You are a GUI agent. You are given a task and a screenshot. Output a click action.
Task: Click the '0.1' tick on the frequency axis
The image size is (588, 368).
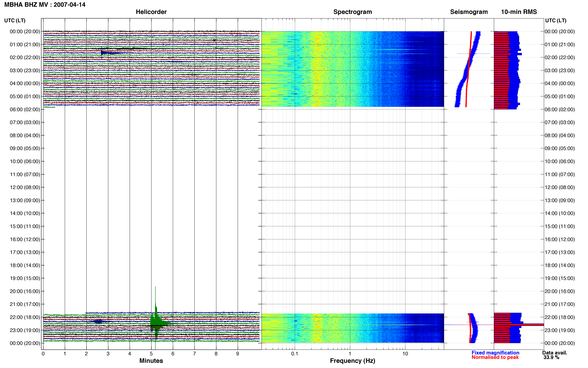tap(295, 354)
